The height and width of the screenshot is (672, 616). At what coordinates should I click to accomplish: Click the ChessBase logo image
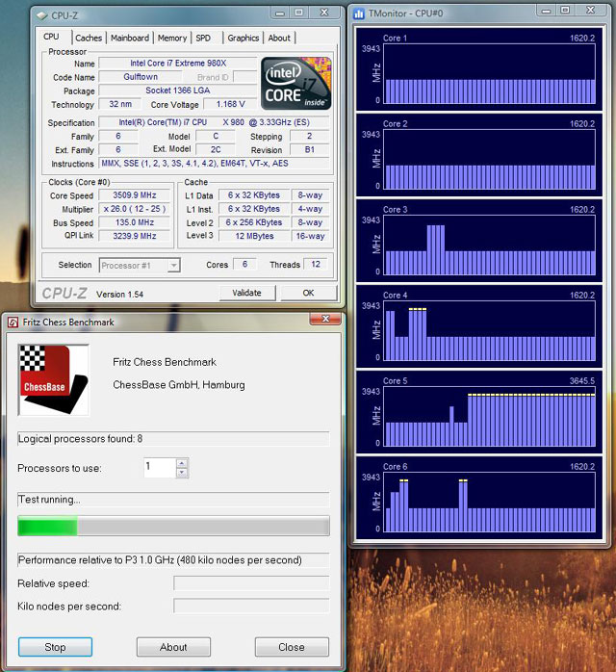point(54,380)
